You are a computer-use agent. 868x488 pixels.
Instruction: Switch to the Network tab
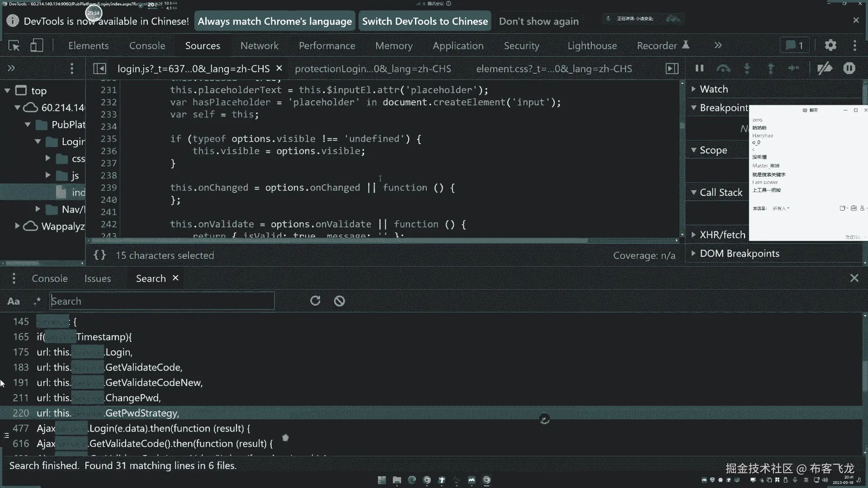(259, 46)
